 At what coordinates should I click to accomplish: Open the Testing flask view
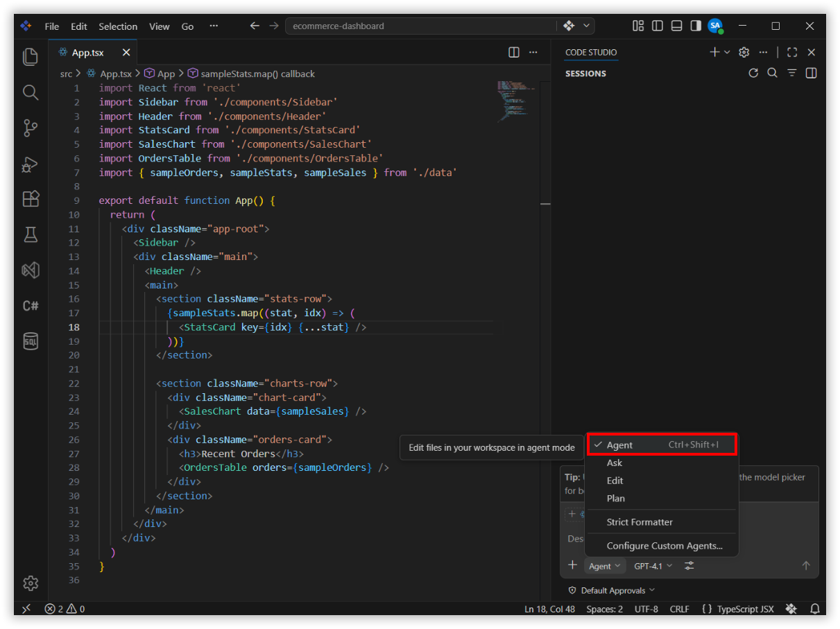pos(31,234)
